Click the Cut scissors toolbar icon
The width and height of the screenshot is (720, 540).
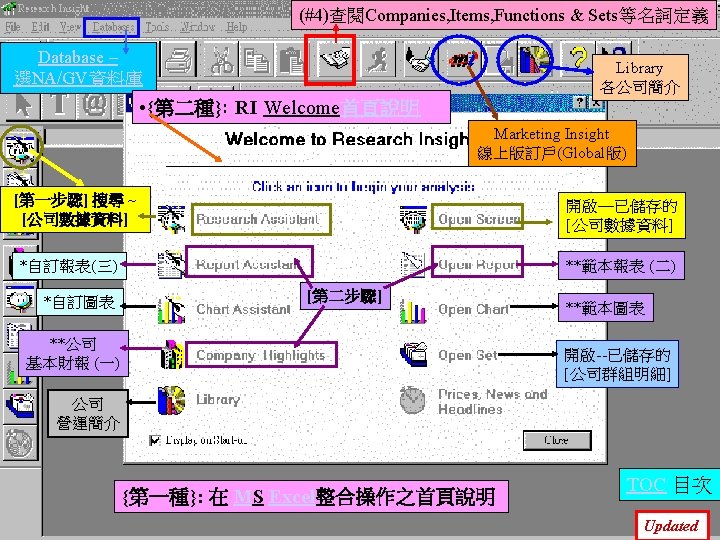222,60
